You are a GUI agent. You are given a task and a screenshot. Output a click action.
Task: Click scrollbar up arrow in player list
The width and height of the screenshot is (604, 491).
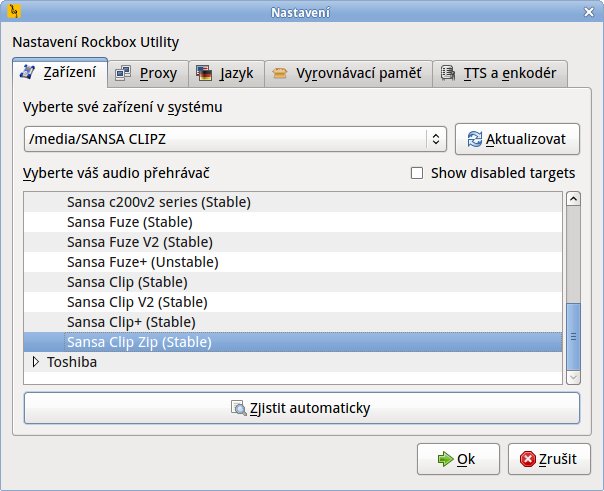click(573, 198)
